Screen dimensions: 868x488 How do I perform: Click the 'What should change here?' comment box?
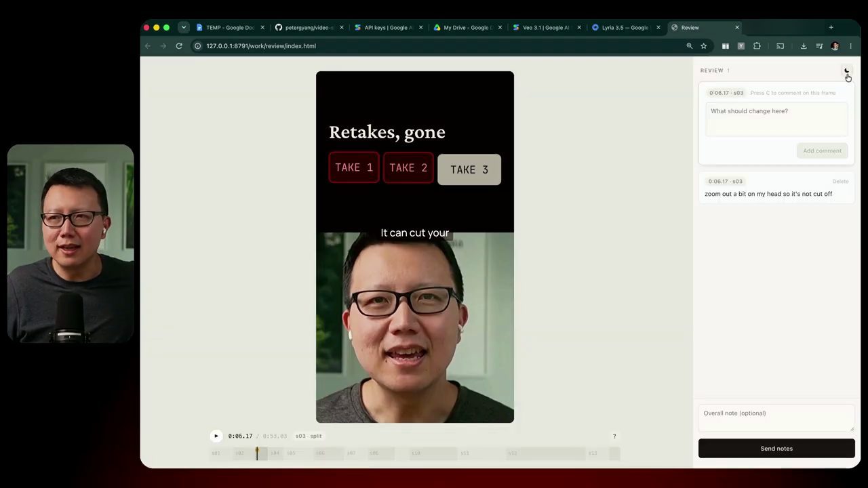click(x=776, y=119)
